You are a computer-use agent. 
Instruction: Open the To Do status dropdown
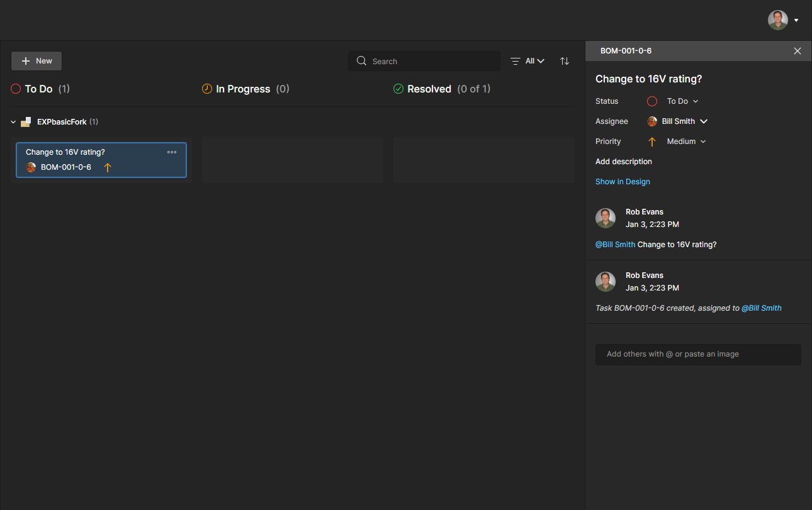682,101
